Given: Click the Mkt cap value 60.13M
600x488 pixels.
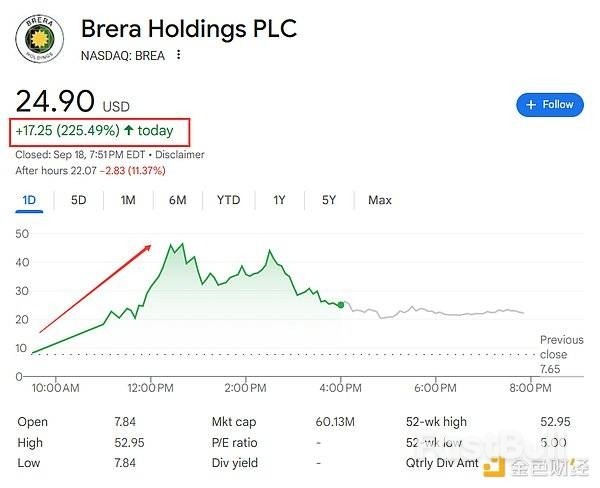Looking at the screenshot, I should [337, 422].
